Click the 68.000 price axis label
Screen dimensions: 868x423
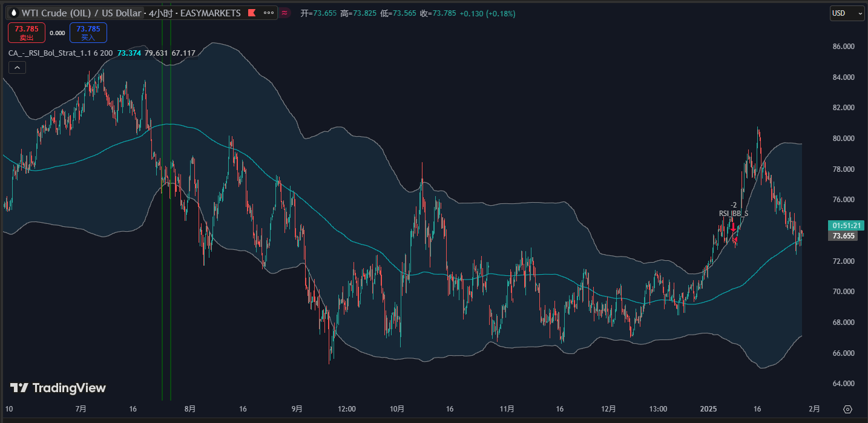tap(843, 323)
